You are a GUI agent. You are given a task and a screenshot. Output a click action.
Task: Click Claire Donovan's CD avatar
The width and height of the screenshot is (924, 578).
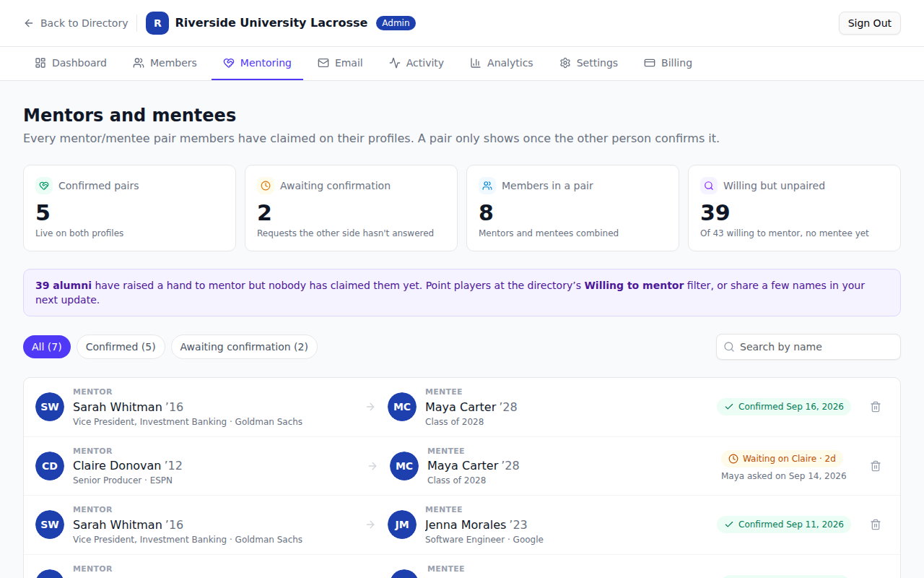click(x=50, y=466)
